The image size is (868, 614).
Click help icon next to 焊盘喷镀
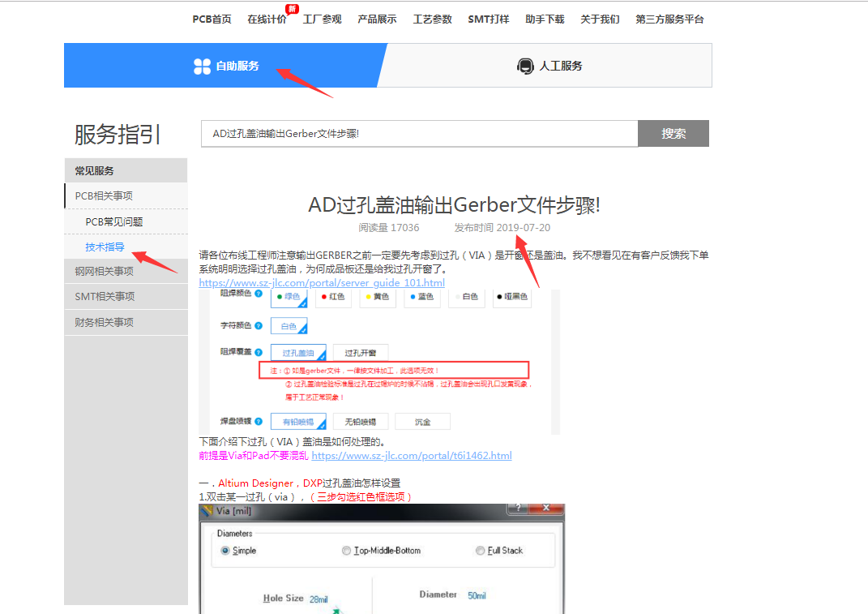pos(259,421)
